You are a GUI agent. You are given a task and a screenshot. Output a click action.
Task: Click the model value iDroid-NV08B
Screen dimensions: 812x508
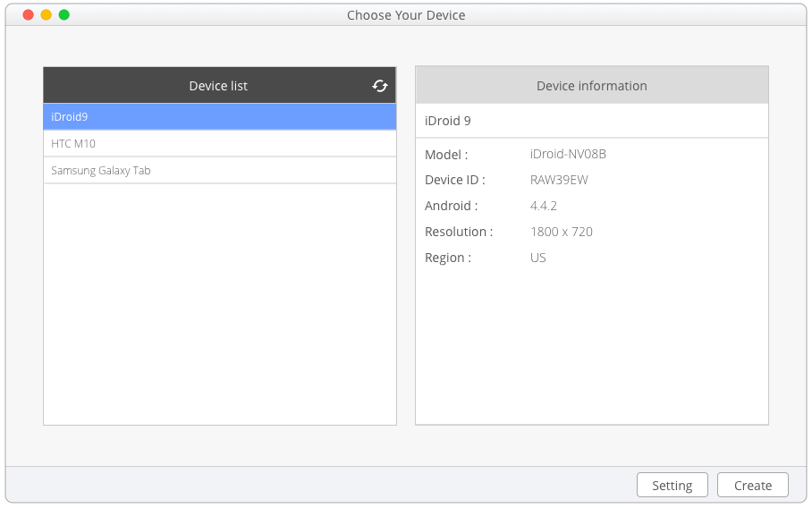(x=568, y=154)
